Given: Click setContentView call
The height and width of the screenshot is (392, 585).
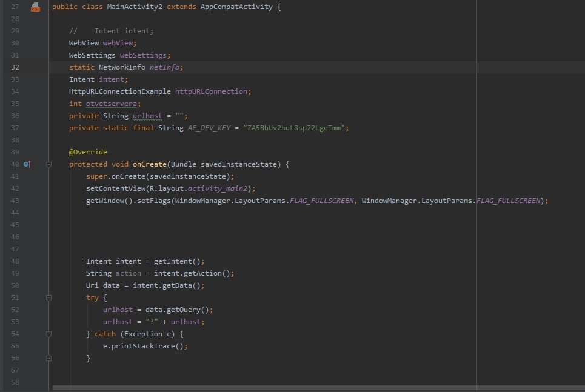Looking at the screenshot, I should pyautogui.click(x=116, y=188).
